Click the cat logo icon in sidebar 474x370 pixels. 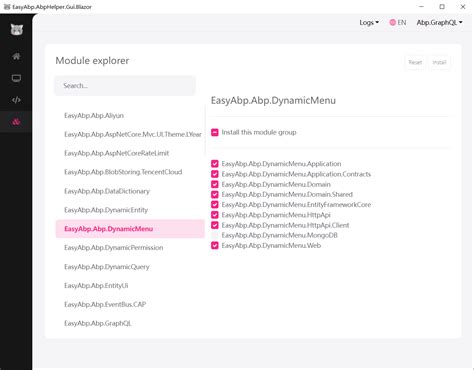16,30
